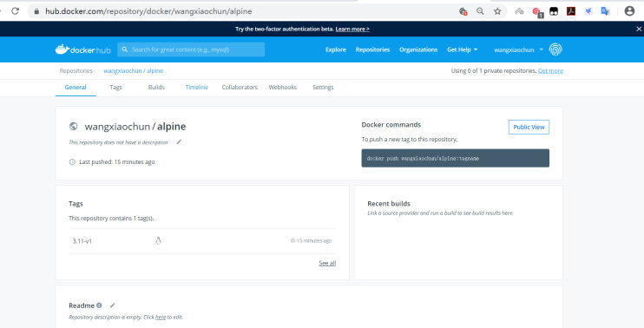The image size is (644, 328).
Task: Switch to the General tab
Action: [76, 88]
